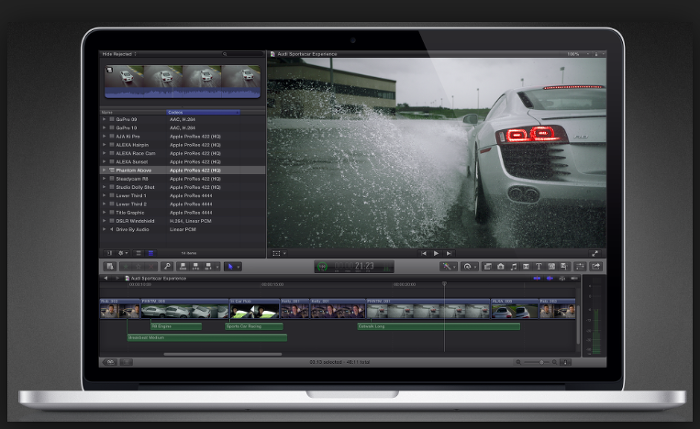
Task: Select the Sports Car Racing audio clip
Action: click(254, 326)
